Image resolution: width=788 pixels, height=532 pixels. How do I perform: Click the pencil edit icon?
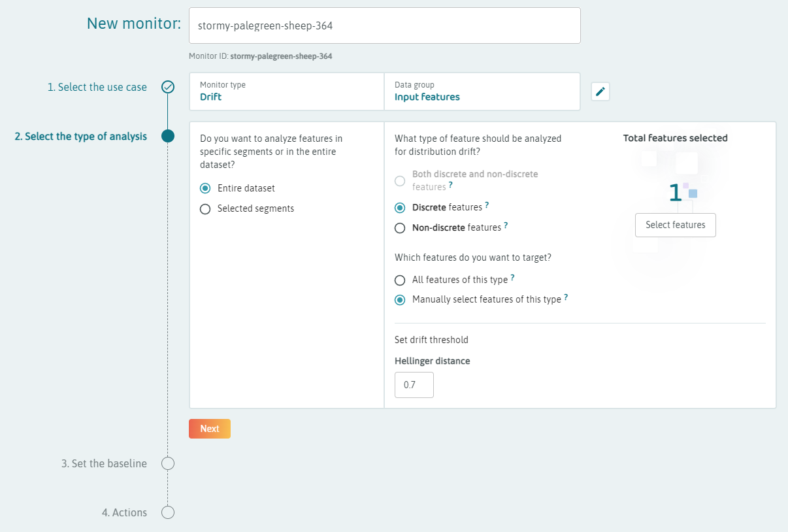[x=600, y=91]
